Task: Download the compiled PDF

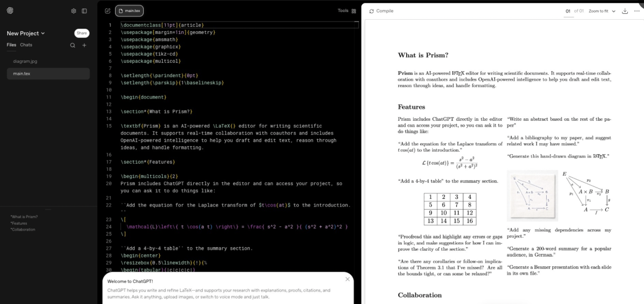Action: pos(625,11)
